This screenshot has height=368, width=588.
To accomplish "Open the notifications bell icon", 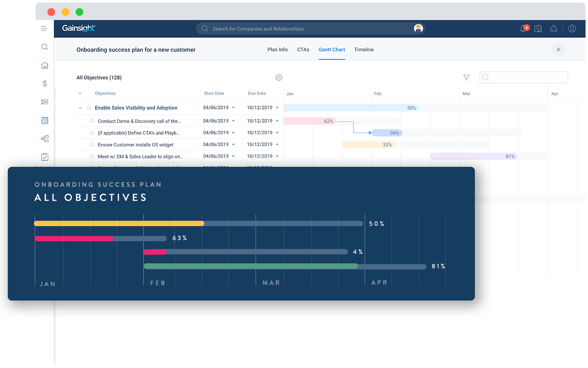I will click(523, 29).
